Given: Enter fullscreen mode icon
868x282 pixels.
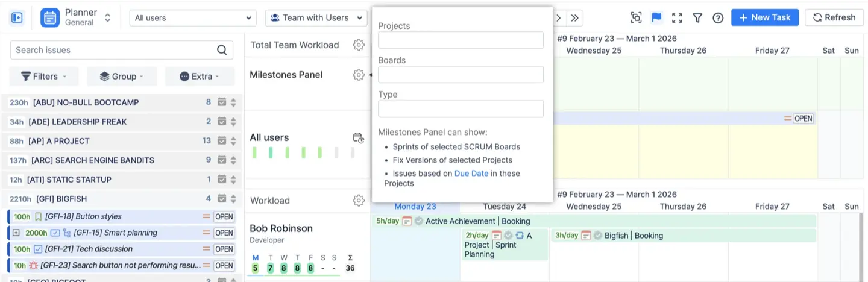Looking at the screenshot, I should 677,18.
